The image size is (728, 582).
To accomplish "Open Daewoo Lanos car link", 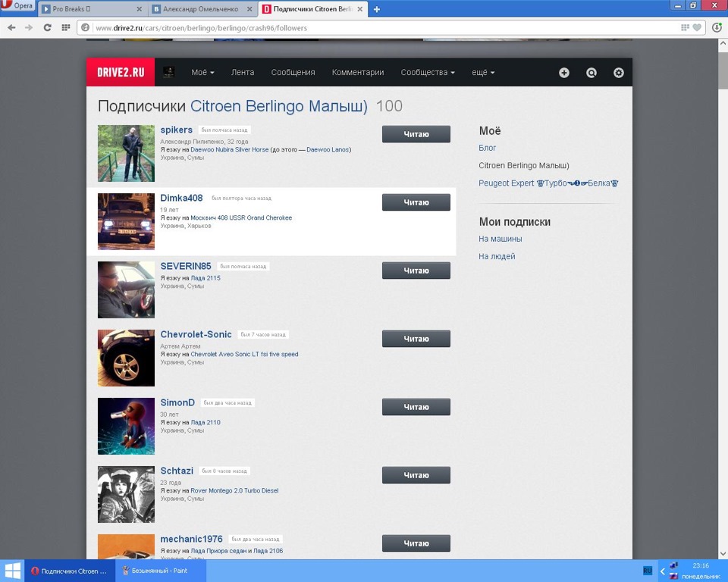I will pyautogui.click(x=328, y=149).
